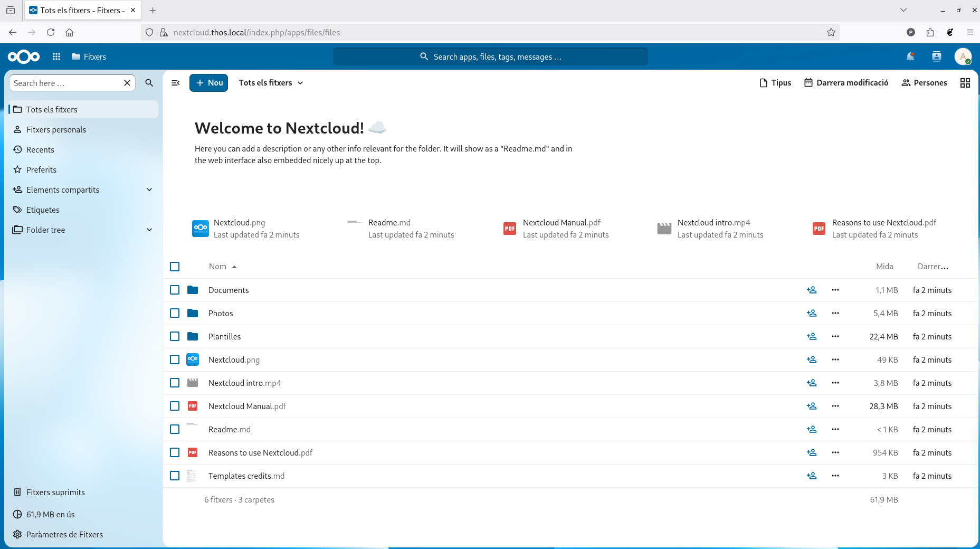980x549 pixels.
Task: Check the Templates credits.md checkbox
Action: tap(175, 476)
